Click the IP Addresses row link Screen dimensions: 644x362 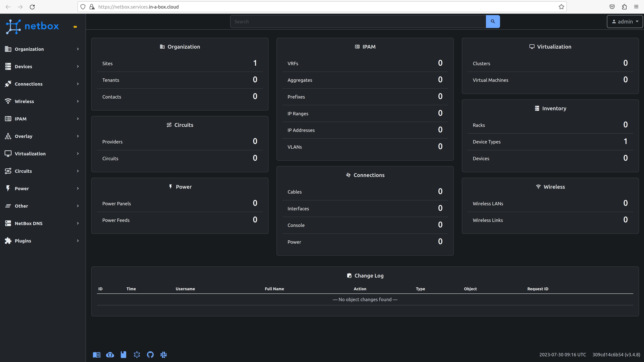(301, 130)
